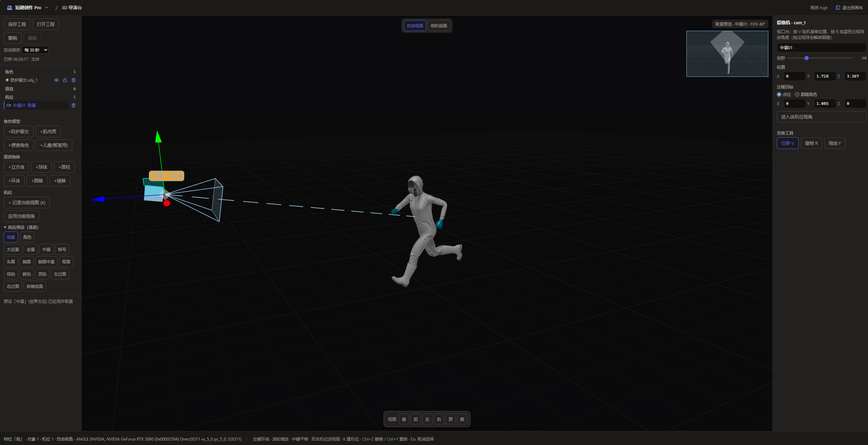Apply the 侧面中景 camera preset
Image resolution: width=868 pixels, height=445 pixels.
click(x=46, y=262)
